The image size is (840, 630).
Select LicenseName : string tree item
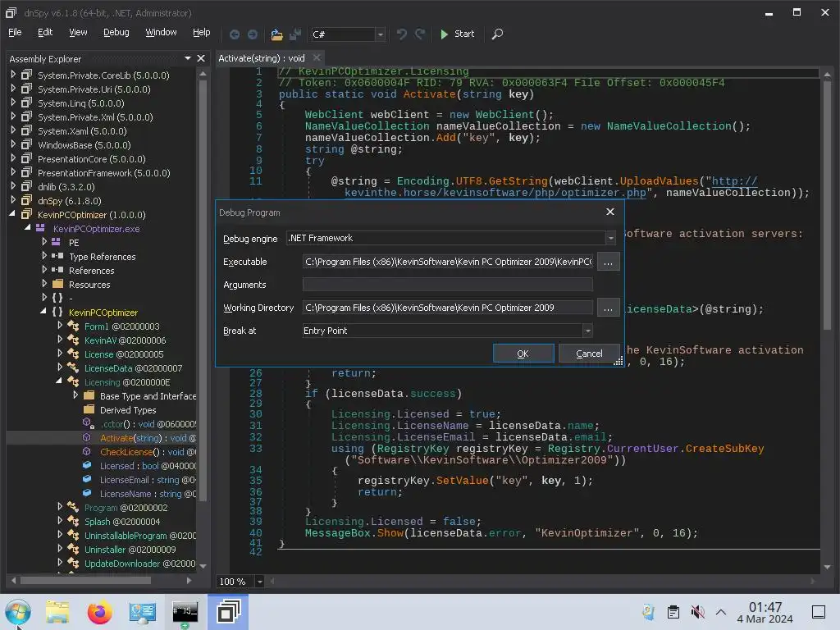pyautogui.click(x=148, y=494)
